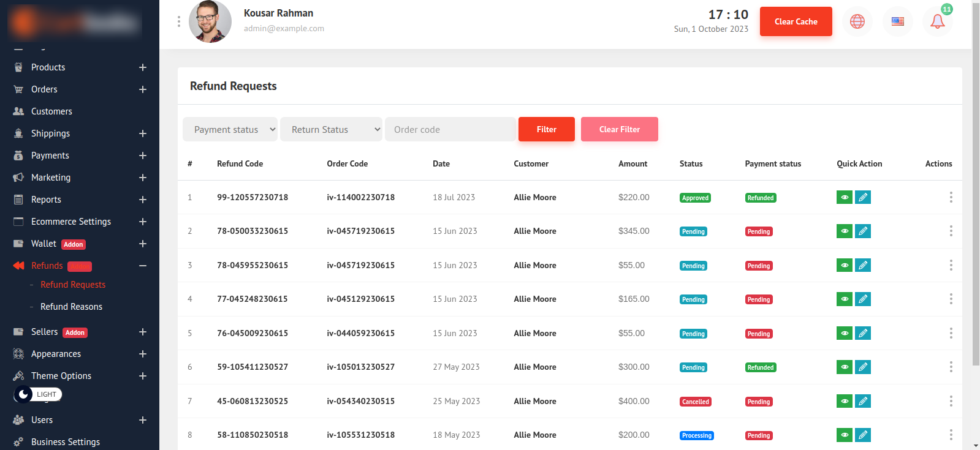
Task: Open three-dot actions menu for refund 78-050033230615
Action: (x=951, y=231)
